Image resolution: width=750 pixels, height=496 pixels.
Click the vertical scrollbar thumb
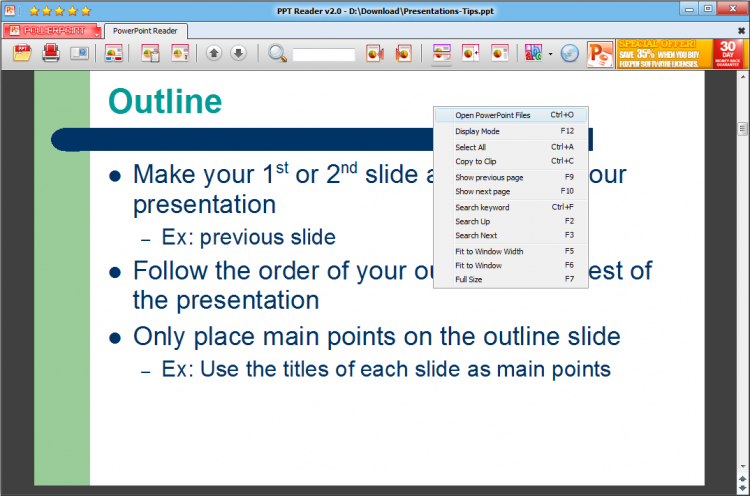(742, 128)
